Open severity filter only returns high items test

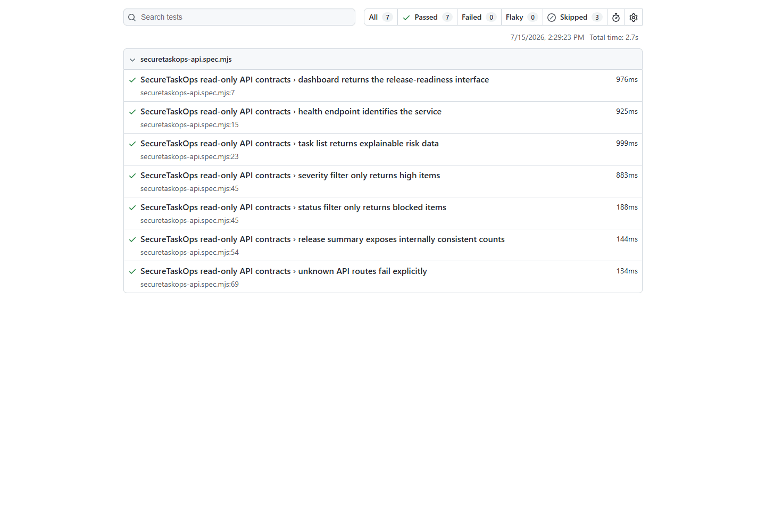290,176
